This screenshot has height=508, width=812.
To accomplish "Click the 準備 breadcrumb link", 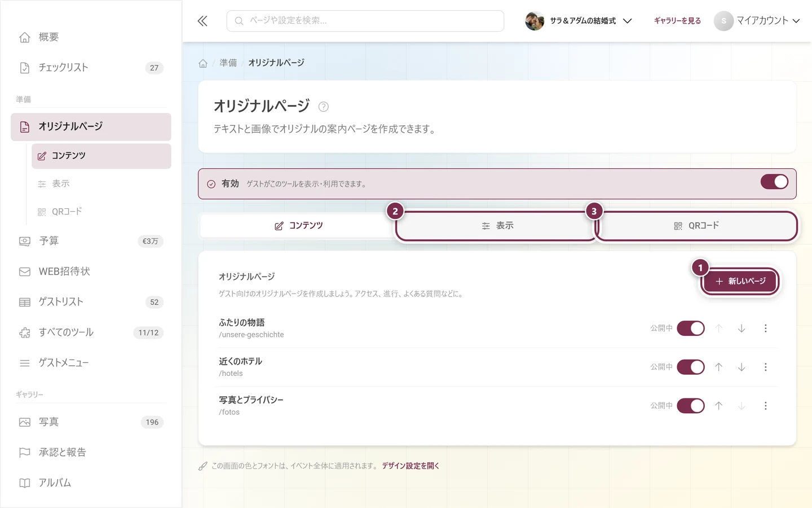I will 228,63.
